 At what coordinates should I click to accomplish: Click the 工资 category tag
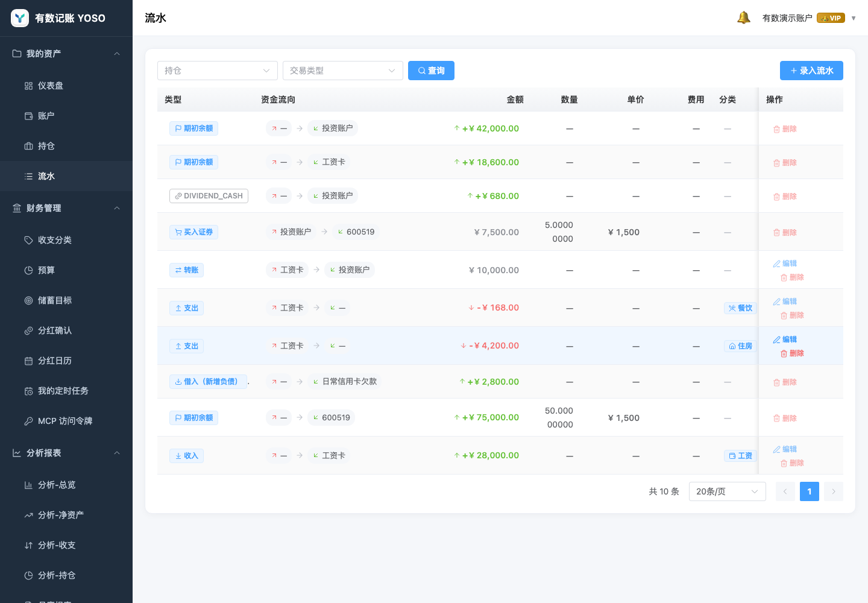(740, 456)
